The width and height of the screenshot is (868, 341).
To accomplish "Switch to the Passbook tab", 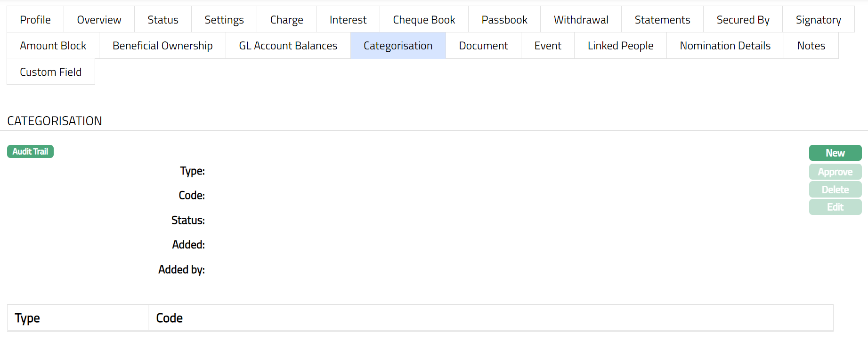I will 504,20.
